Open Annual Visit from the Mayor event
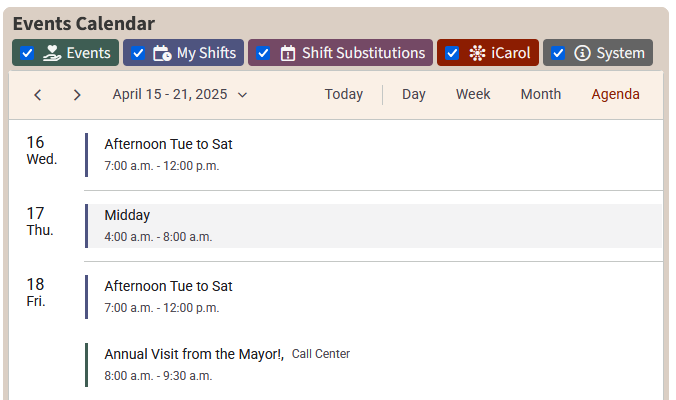 tap(194, 354)
